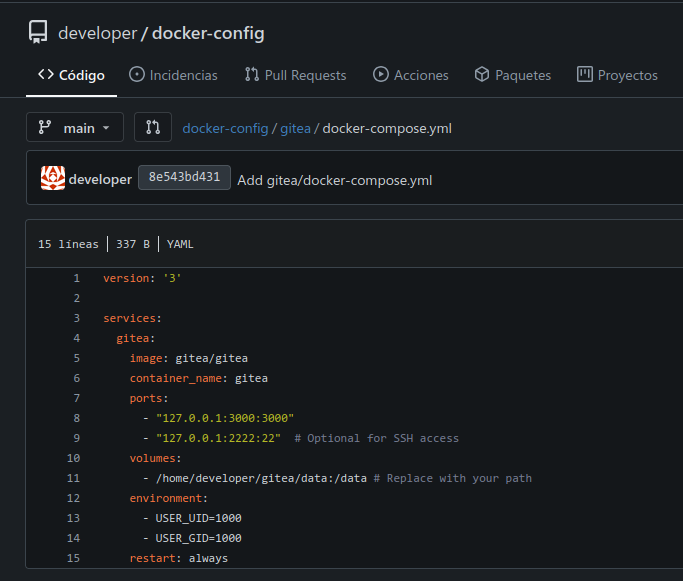
Task: Click the Proyectos board icon
Action: (x=585, y=75)
